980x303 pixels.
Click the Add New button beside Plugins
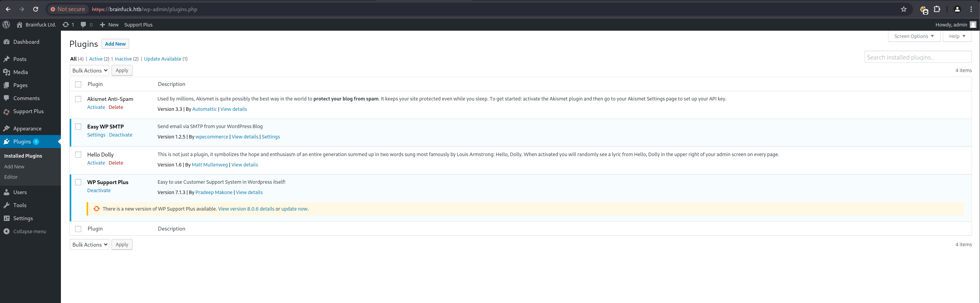coord(115,44)
